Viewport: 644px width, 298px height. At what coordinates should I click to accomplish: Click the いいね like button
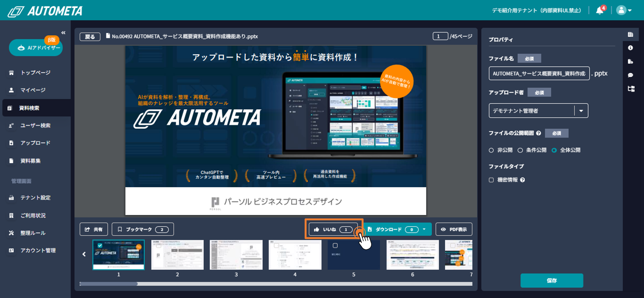click(333, 229)
